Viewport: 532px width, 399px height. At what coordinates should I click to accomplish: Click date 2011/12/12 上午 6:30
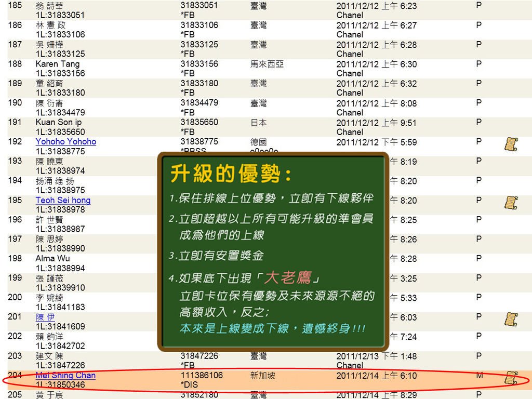pos(376,64)
